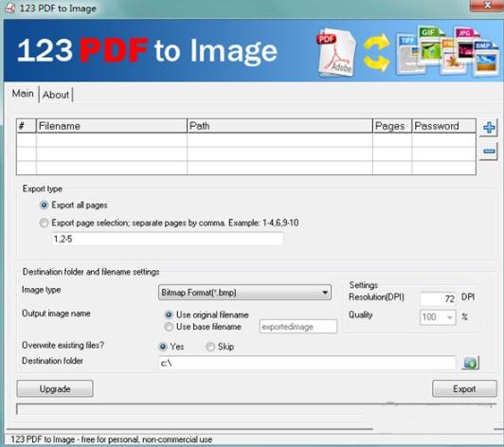The width and height of the screenshot is (504, 447).
Task: Click the # column header
Action: [27, 126]
